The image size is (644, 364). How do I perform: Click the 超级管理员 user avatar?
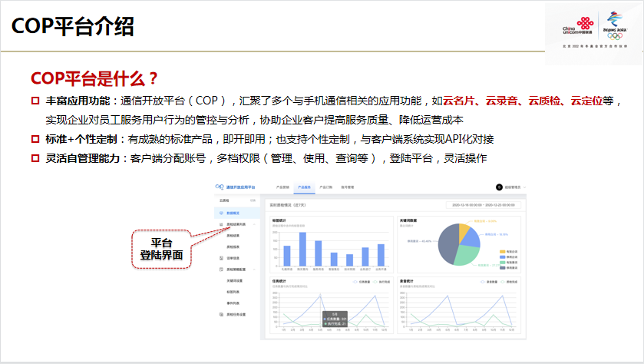[x=499, y=187]
